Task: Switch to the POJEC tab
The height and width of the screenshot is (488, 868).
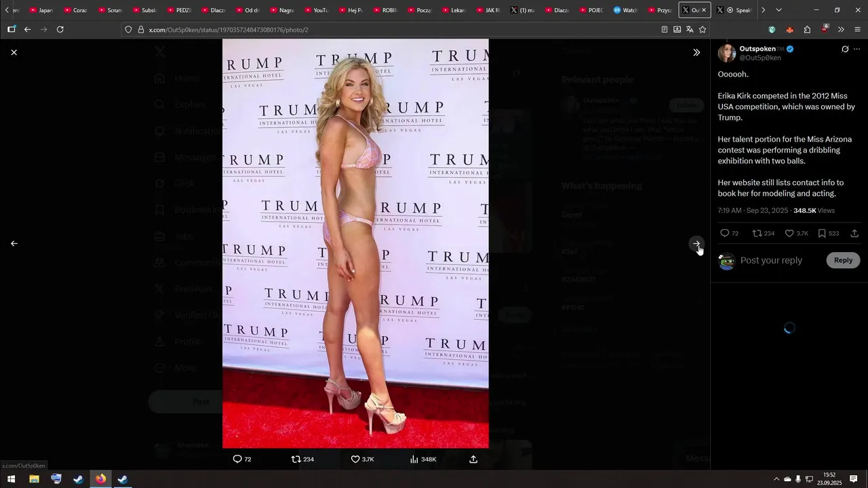Action: pyautogui.click(x=590, y=10)
